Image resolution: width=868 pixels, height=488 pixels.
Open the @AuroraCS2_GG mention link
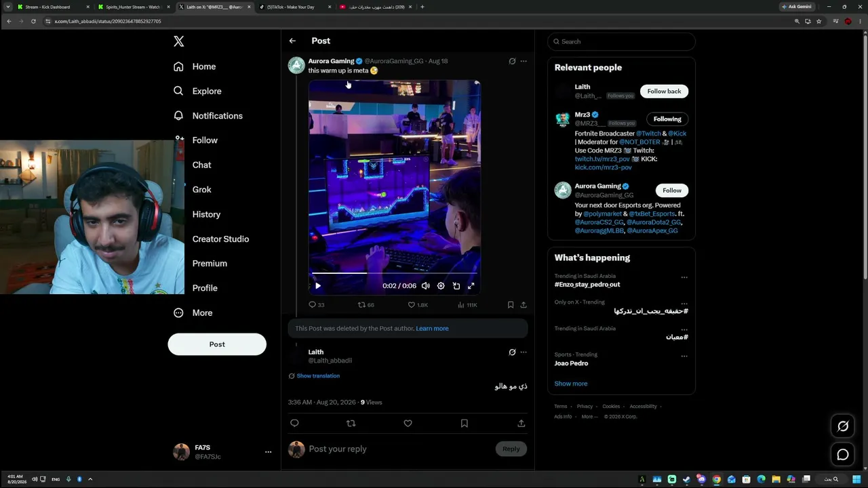[599, 222]
